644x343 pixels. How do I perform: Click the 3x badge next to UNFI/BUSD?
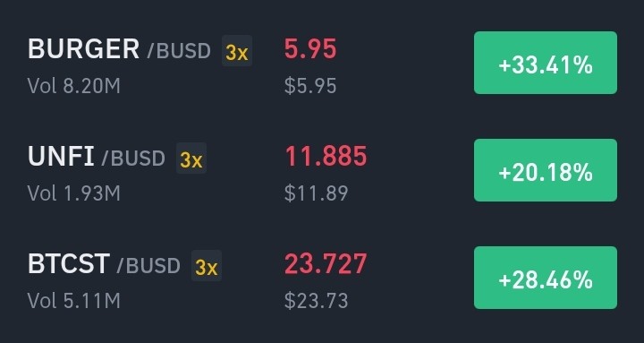(191, 158)
